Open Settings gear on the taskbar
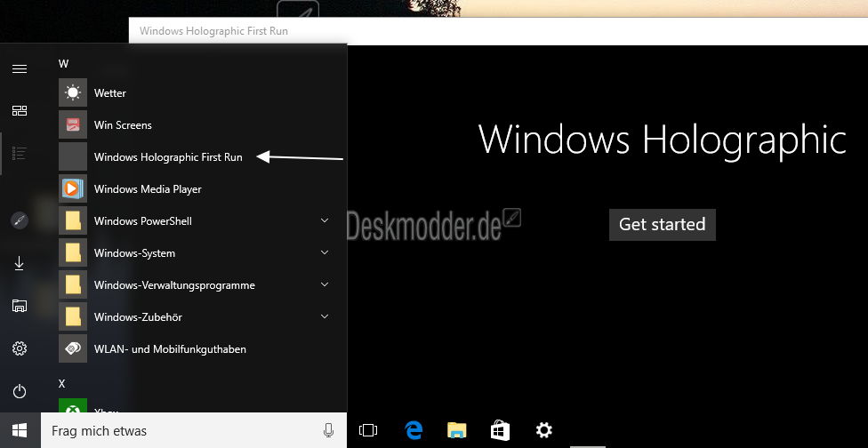Image resolution: width=868 pixels, height=448 pixels. pyautogui.click(x=544, y=430)
